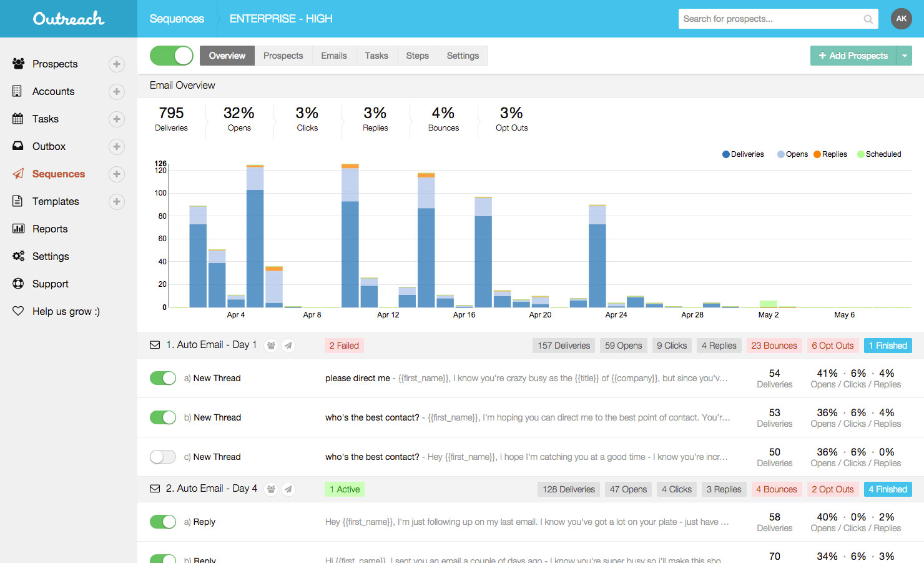The width and height of the screenshot is (924, 563).
Task: Open the Emails tab
Action: pyautogui.click(x=334, y=56)
